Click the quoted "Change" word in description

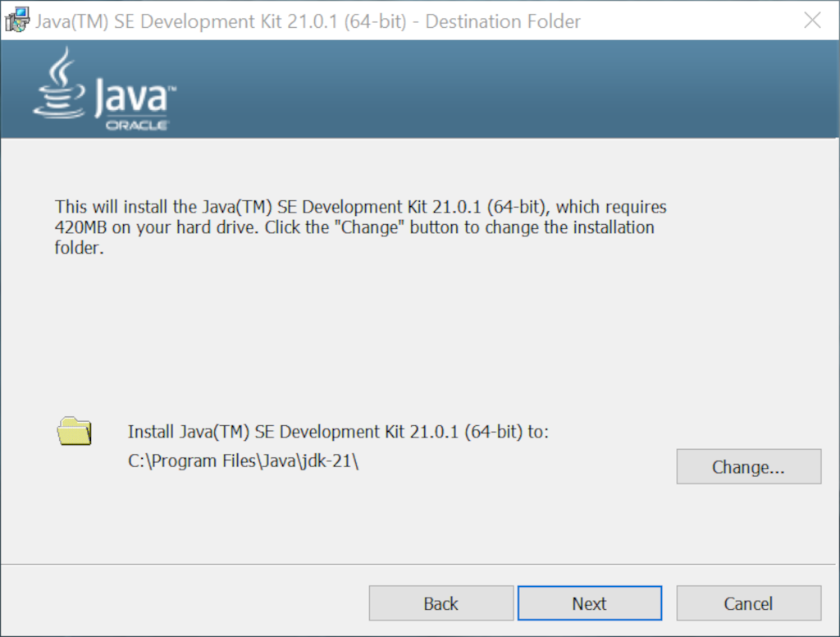[x=370, y=227]
